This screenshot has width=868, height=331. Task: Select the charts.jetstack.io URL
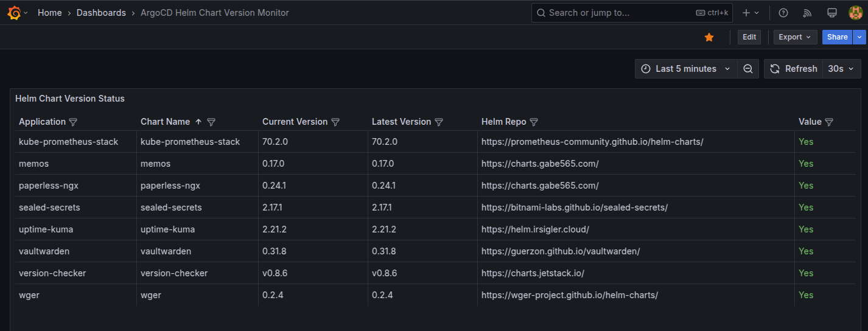point(533,273)
